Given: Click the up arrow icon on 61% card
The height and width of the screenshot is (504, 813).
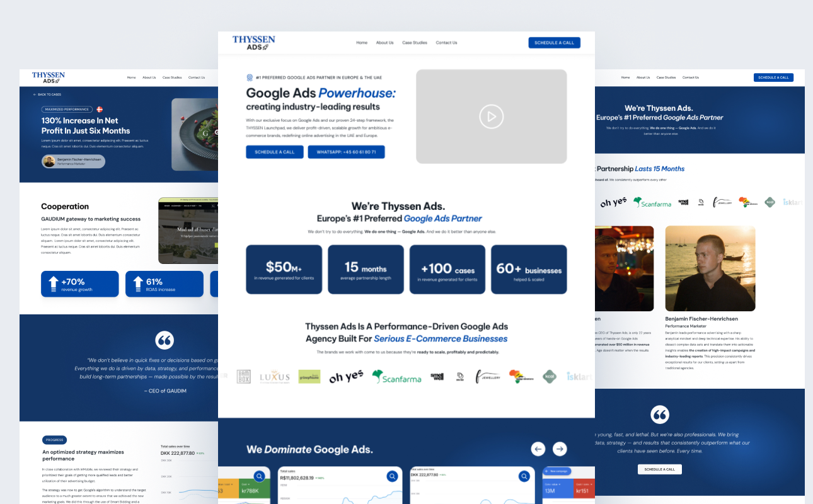Looking at the screenshot, I should click(x=138, y=284).
